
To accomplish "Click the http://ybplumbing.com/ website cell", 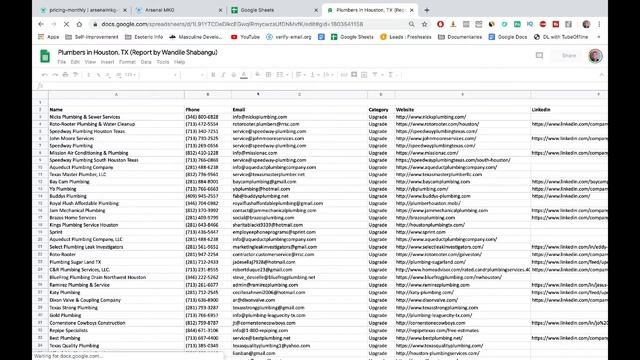I will coord(463,189).
